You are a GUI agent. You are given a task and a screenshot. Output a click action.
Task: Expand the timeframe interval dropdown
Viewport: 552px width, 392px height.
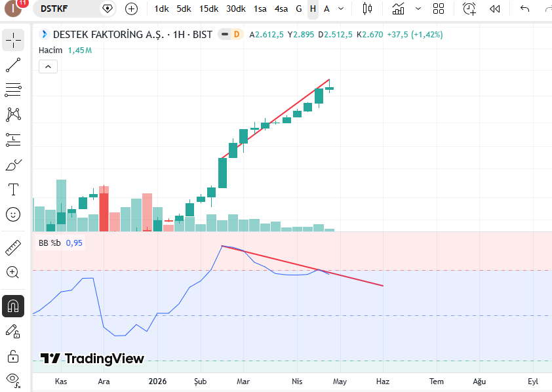[341, 9]
